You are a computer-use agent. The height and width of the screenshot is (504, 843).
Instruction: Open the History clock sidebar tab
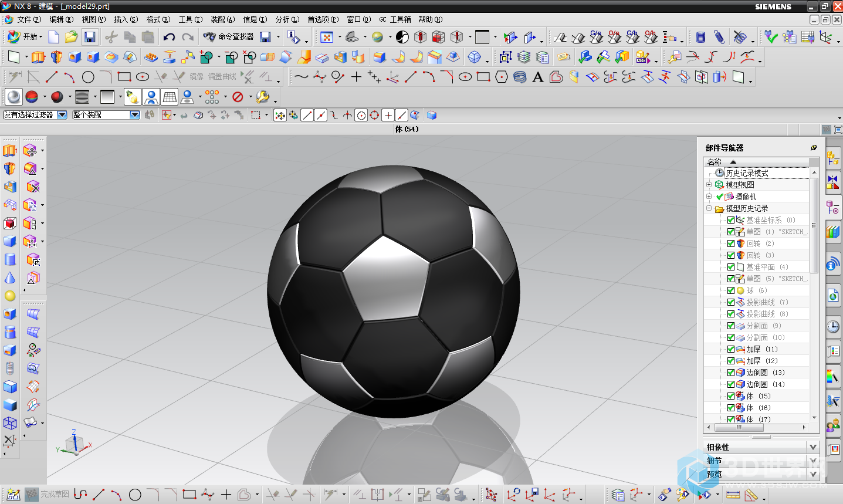coord(833,327)
